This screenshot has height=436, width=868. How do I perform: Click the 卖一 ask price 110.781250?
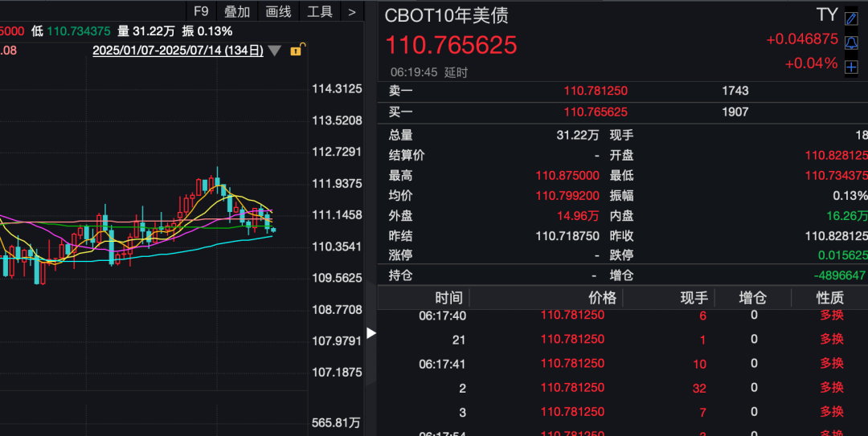pos(596,92)
